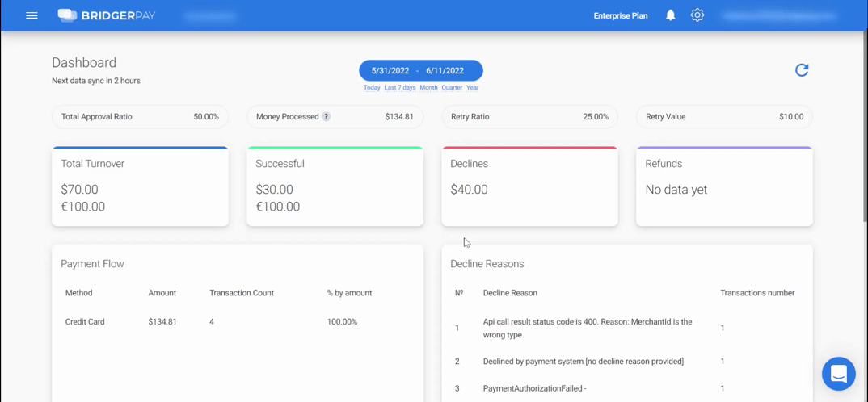This screenshot has height=402, width=868.
Task: Click the Dashboard page title
Action: coord(84,62)
